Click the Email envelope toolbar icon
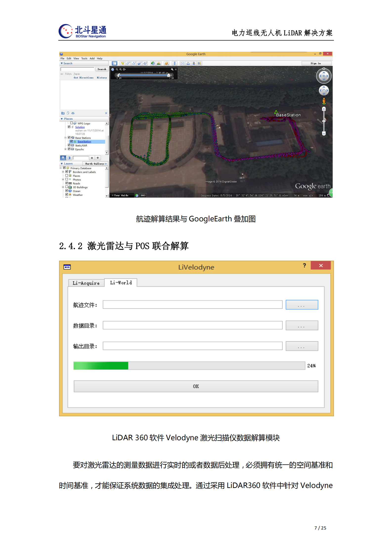 (182, 63)
